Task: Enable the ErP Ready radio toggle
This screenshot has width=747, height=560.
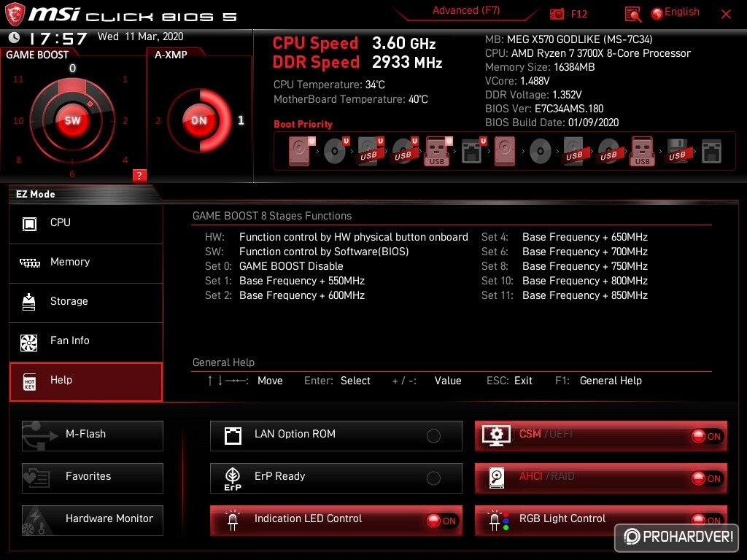Action: 433,478
